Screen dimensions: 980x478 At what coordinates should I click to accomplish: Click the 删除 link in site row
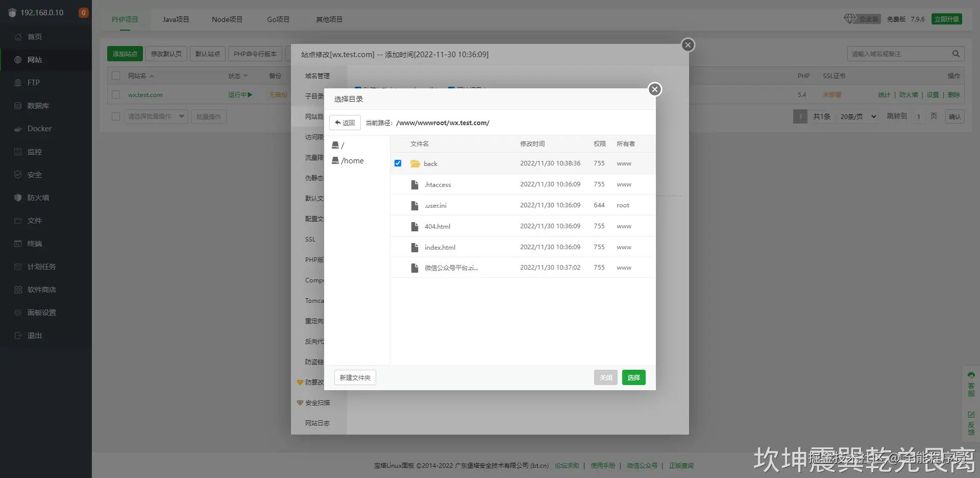[954, 95]
